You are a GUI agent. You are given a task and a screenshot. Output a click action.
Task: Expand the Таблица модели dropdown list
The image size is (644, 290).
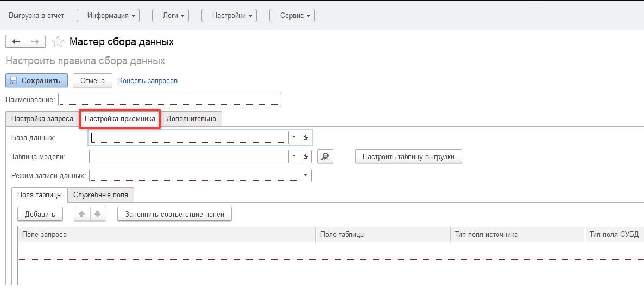pos(294,156)
